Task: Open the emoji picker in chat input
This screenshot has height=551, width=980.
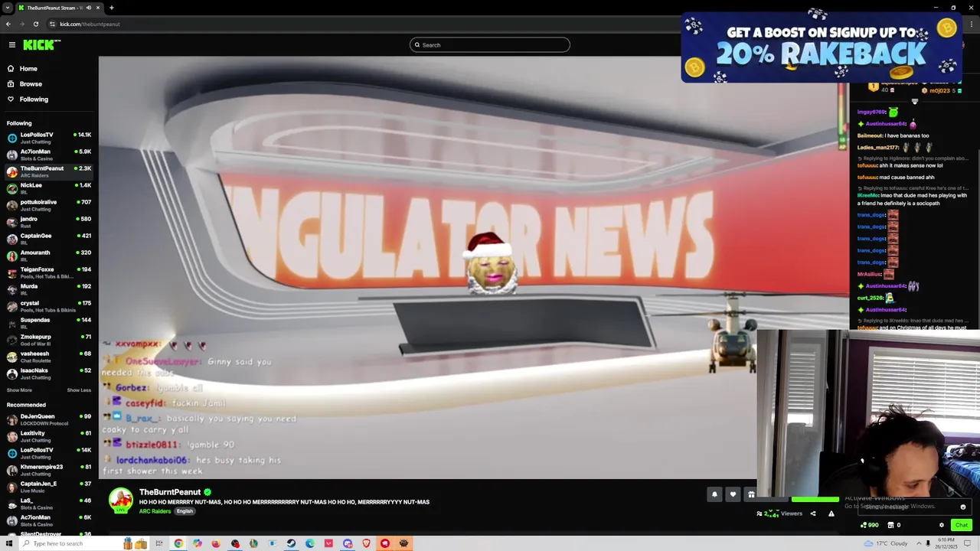Action: [963, 507]
